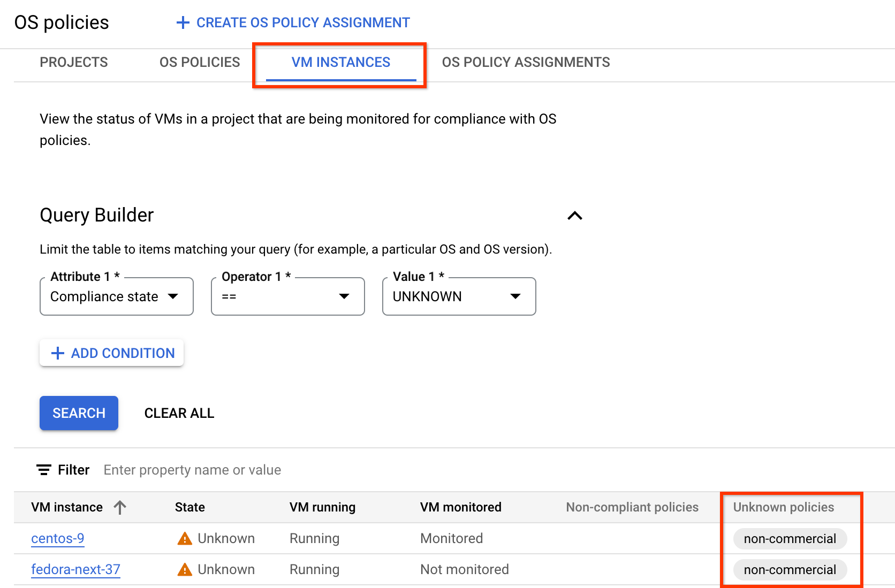The width and height of the screenshot is (895, 588).
Task: Select the VM INSTANCES tab
Action: tap(340, 62)
